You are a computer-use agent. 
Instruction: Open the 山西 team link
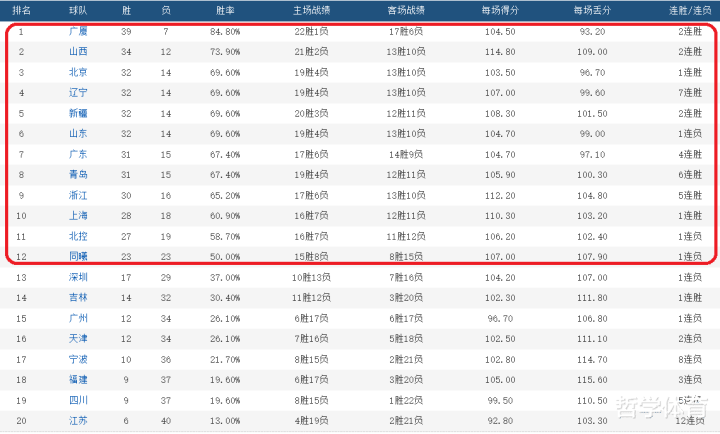tap(78, 52)
